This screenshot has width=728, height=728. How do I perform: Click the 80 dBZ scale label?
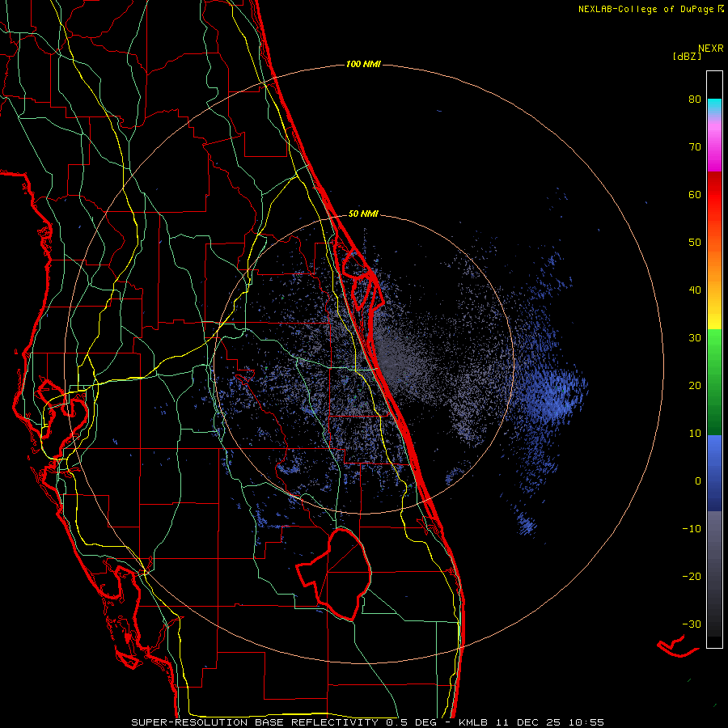[x=695, y=99]
